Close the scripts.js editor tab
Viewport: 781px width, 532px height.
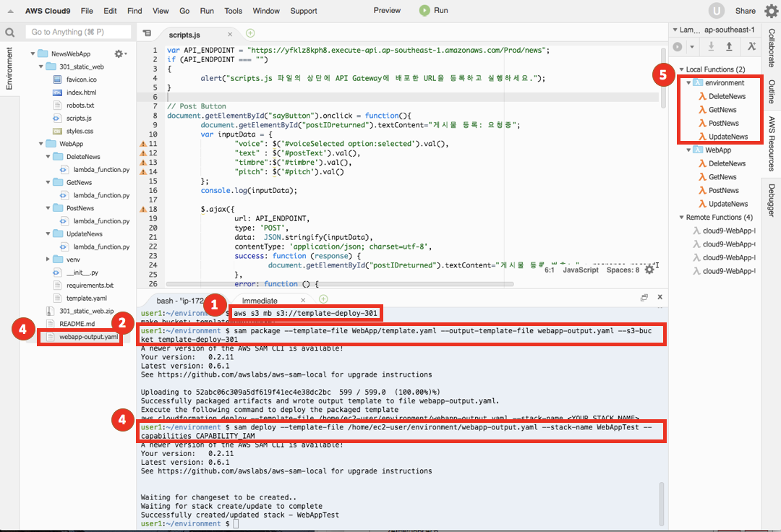click(x=230, y=35)
